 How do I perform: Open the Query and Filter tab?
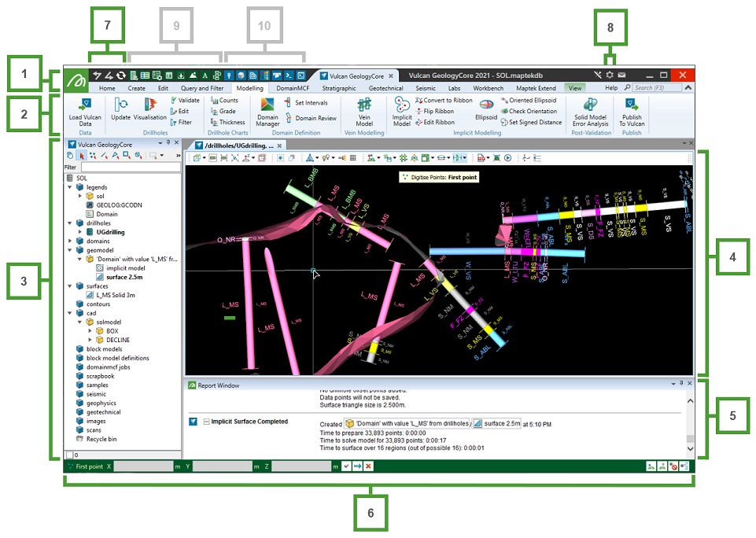point(202,88)
